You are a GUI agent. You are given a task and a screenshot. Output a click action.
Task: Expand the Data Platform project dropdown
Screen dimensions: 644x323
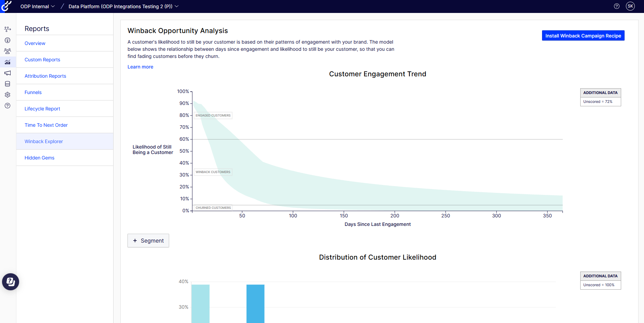coord(123,6)
